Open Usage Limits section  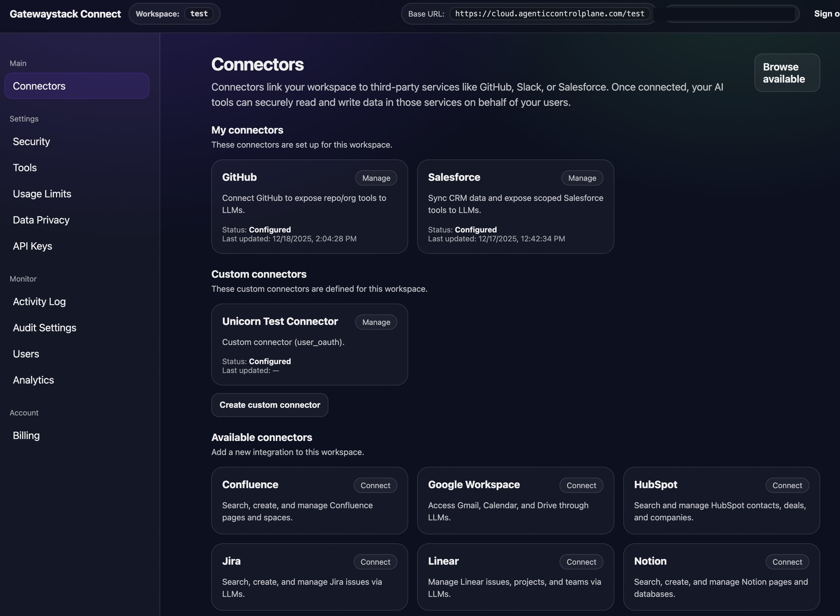point(42,194)
